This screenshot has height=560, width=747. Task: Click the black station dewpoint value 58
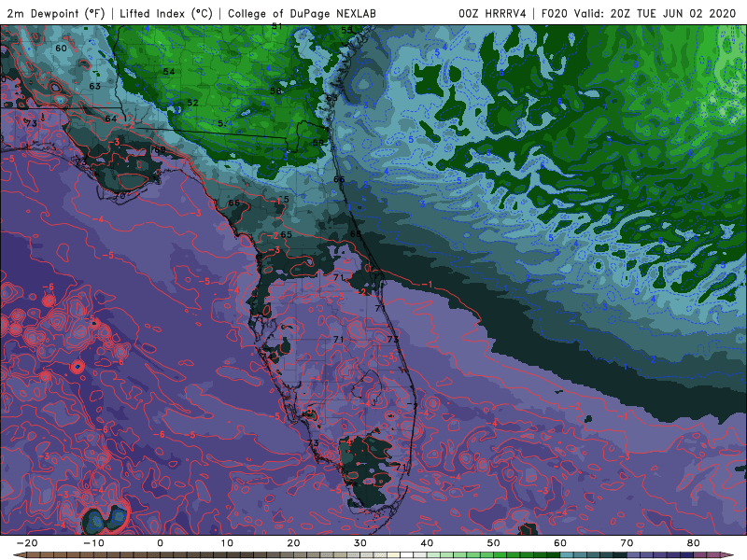(x=275, y=91)
